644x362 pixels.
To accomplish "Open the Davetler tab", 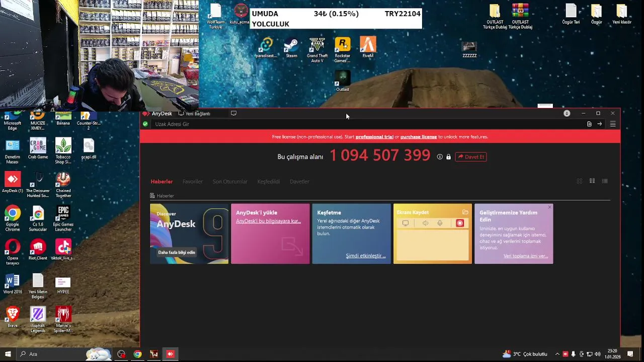I will (x=299, y=182).
